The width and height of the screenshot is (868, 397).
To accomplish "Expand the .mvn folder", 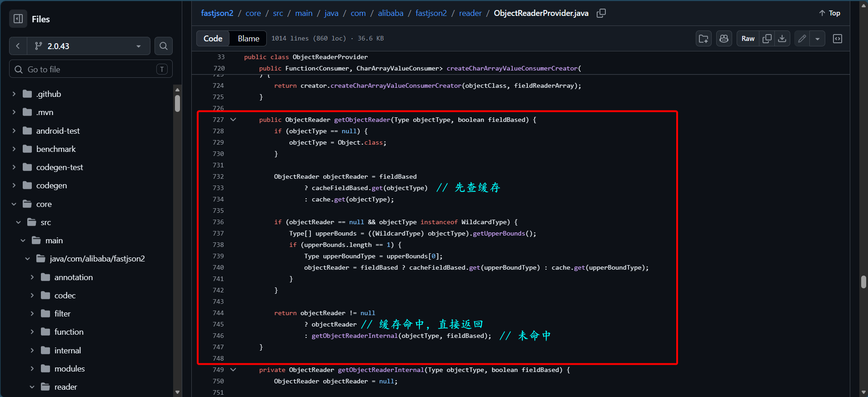I will pyautogui.click(x=14, y=112).
